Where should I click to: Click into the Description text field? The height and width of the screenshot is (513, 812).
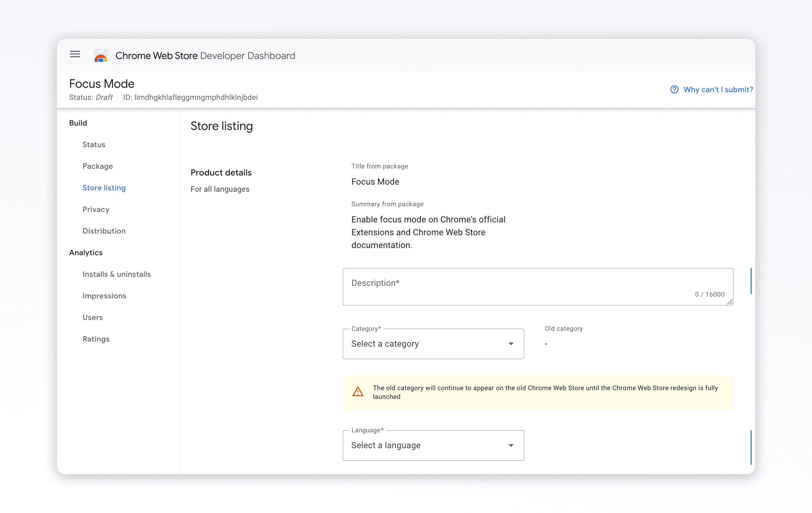(x=538, y=287)
